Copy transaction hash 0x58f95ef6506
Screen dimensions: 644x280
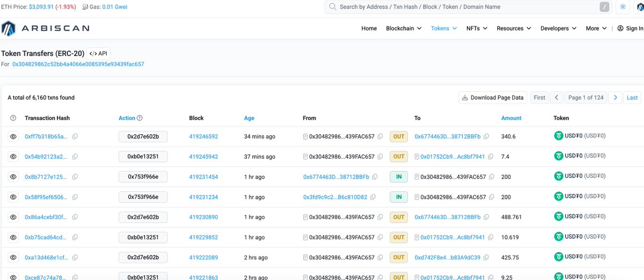[x=75, y=197]
